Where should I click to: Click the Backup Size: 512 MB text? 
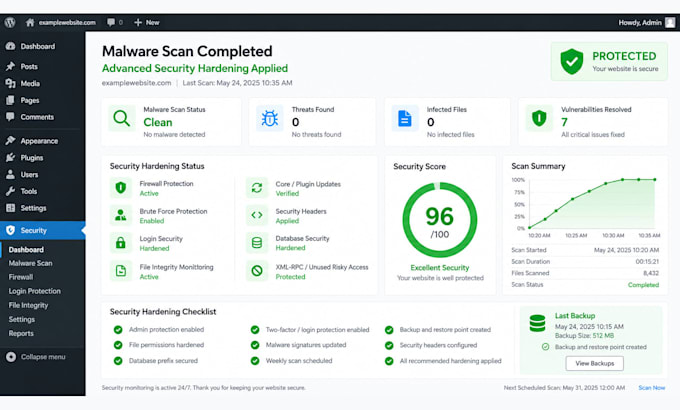coord(584,336)
